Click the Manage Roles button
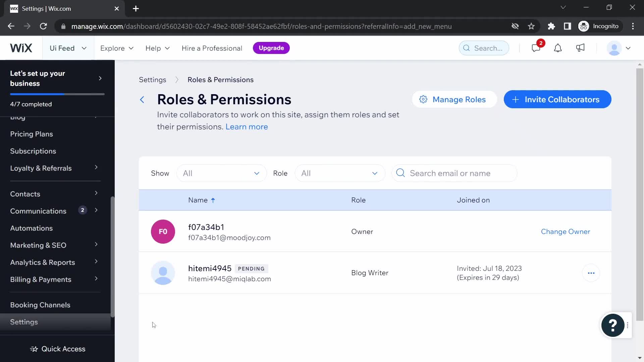The height and width of the screenshot is (362, 644). pos(454,100)
